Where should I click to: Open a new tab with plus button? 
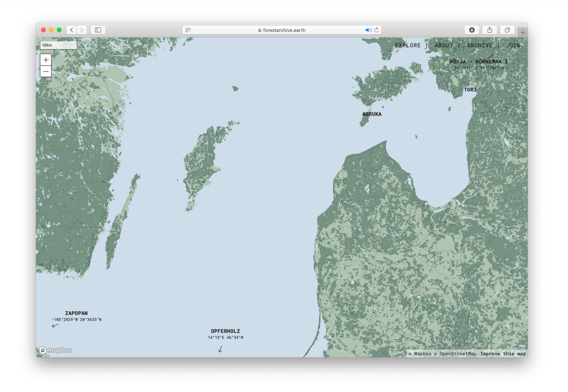pyautogui.click(x=523, y=32)
